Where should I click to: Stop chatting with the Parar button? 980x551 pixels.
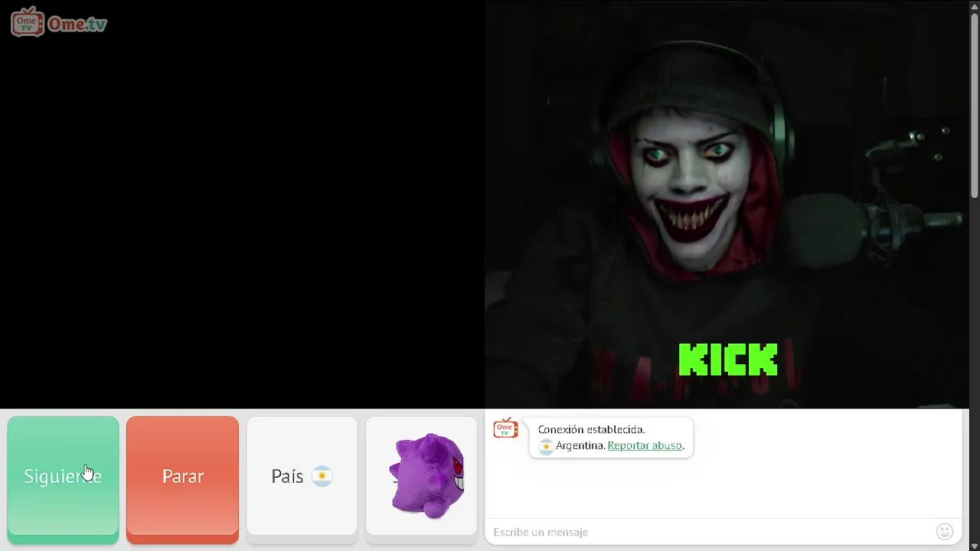182,480
